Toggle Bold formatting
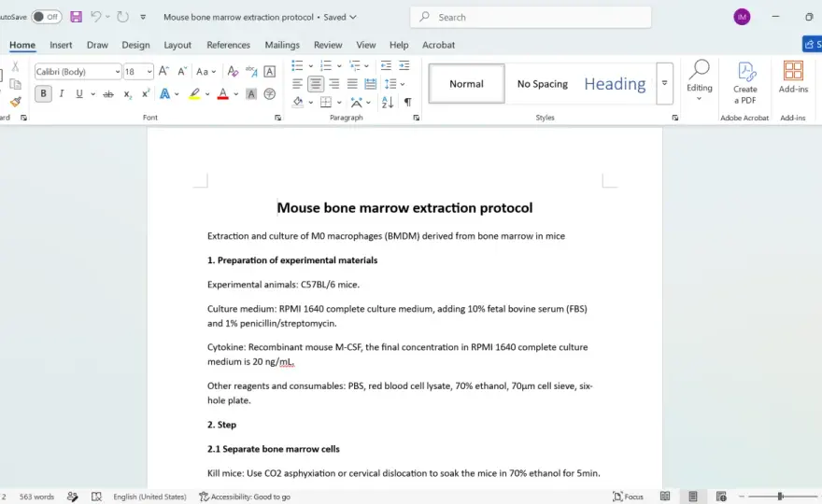 click(43, 94)
